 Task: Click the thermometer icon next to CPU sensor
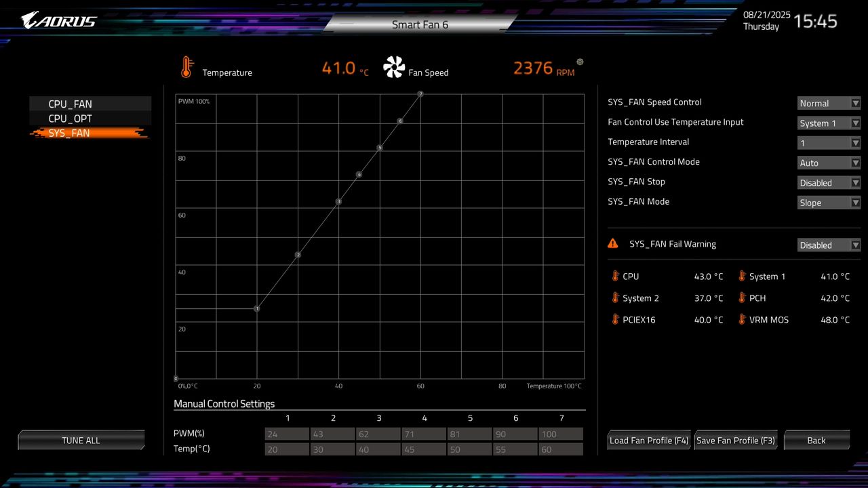pyautogui.click(x=614, y=277)
